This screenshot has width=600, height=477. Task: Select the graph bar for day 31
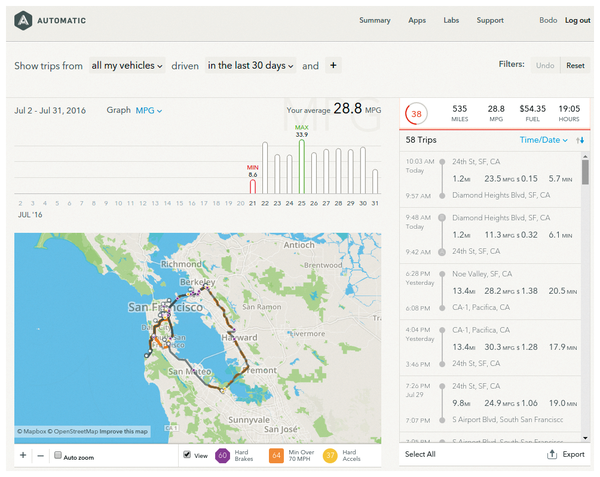(x=375, y=181)
